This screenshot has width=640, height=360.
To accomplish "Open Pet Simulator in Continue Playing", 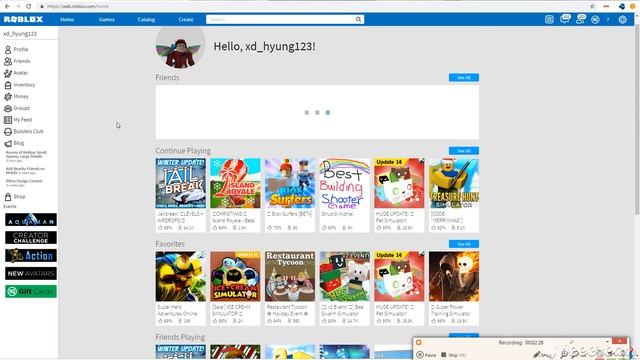I will pos(399,183).
